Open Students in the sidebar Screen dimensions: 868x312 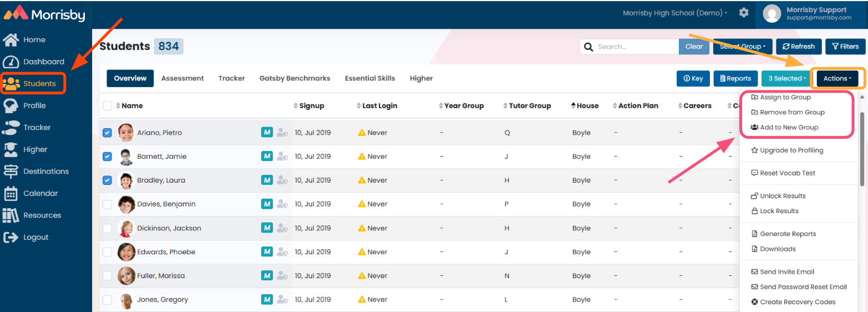[33, 83]
